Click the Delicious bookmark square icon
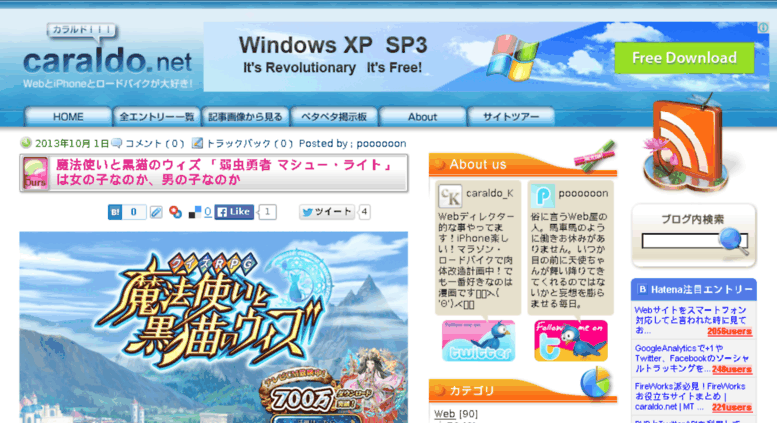The height and width of the screenshot is (423, 777). 195,212
